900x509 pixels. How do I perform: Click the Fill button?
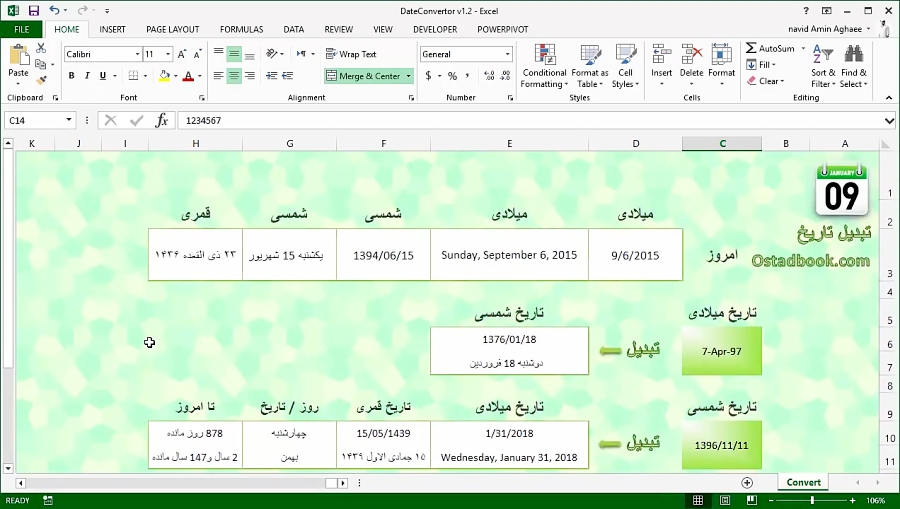pos(761,65)
